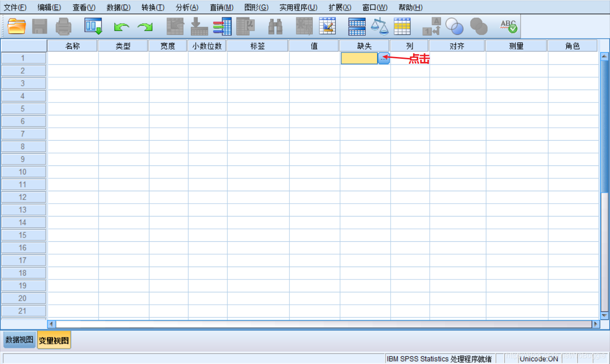Open the 窗口(W) menu
Image resolution: width=610 pixels, height=364 pixels.
375,7
